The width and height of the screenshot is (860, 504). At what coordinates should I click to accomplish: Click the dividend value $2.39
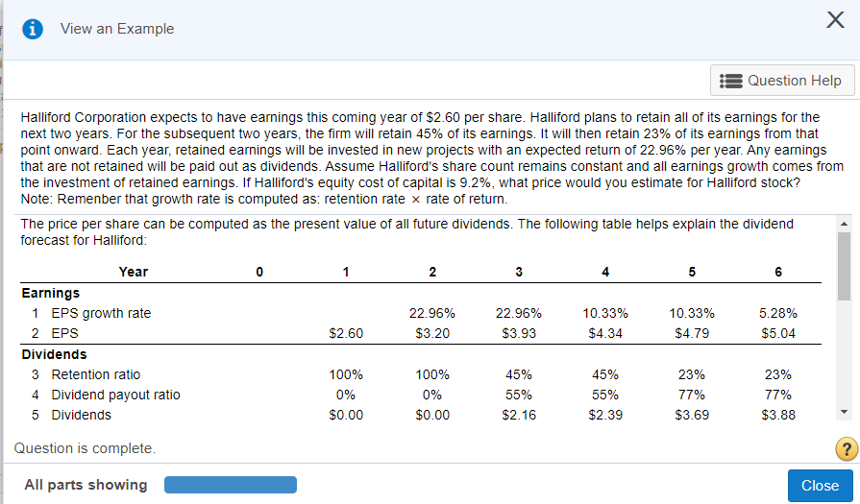point(605,416)
